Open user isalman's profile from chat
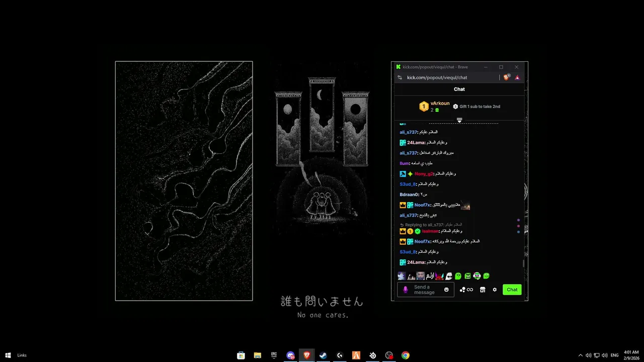644x362 pixels. (430, 231)
